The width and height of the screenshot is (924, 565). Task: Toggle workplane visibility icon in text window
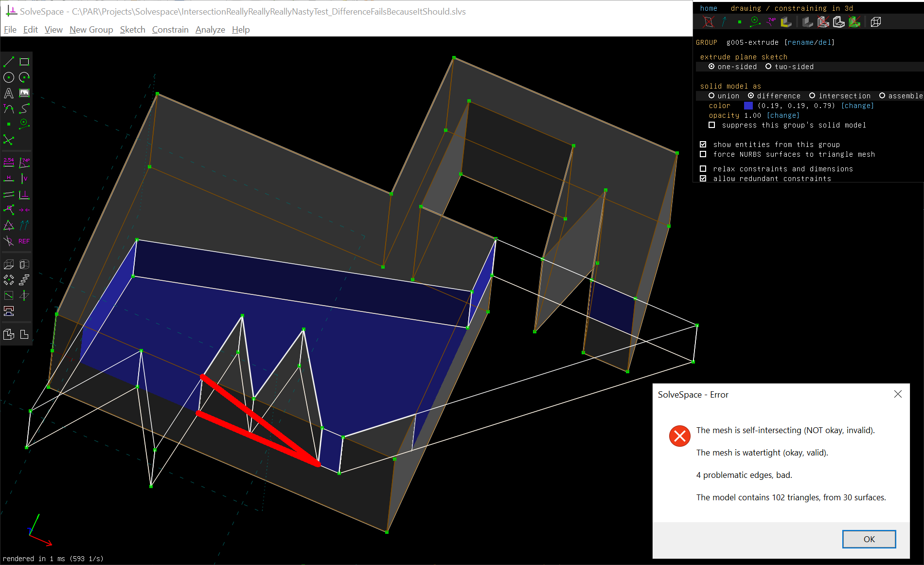tap(709, 22)
